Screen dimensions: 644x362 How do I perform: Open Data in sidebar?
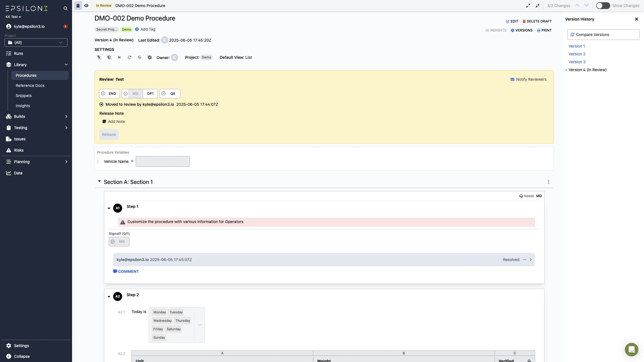click(x=18, y=173)
